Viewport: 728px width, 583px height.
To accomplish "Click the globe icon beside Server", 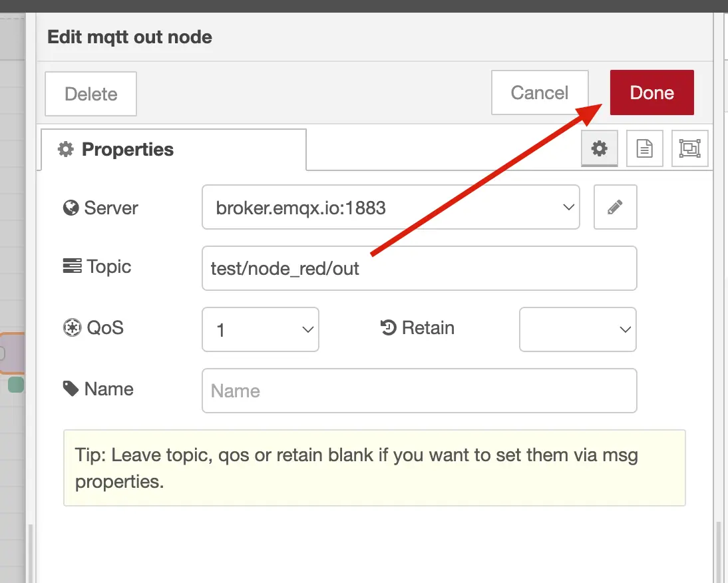I will coord(71,208).
